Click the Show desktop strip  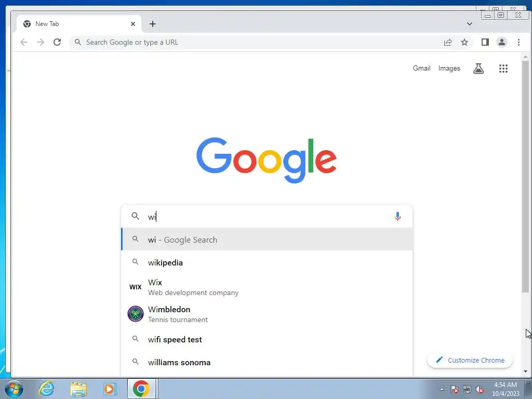[x=528, y=389]
